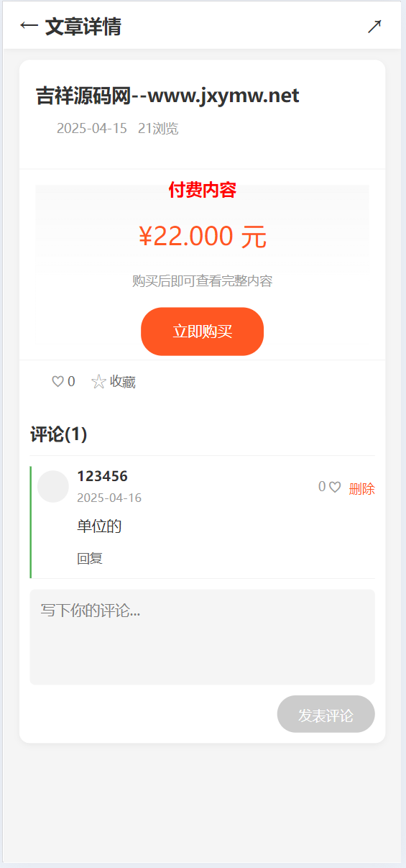The width and height of the screenshot is (406, 868).
Task: Favorite the article with the star icon
Action: [98, 382]
